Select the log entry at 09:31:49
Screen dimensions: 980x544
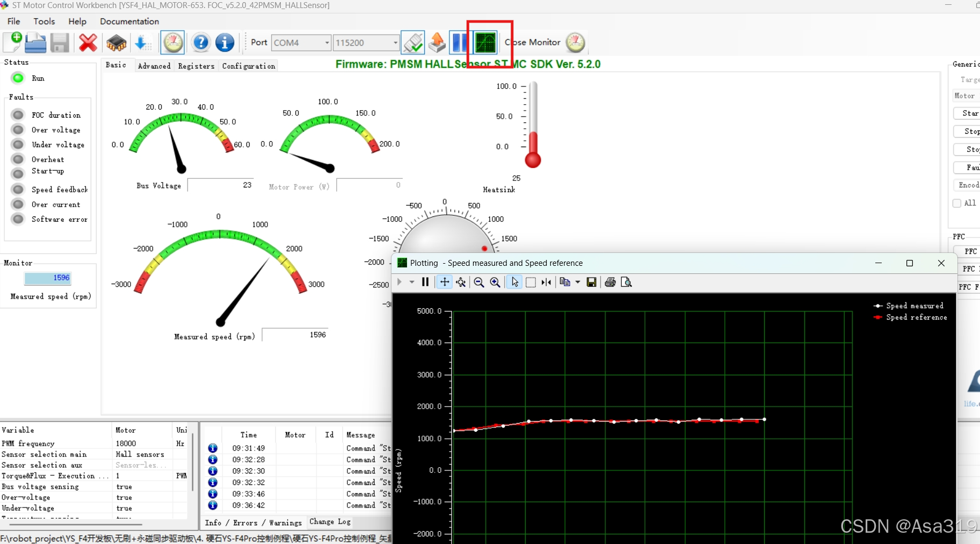point(299,448)
